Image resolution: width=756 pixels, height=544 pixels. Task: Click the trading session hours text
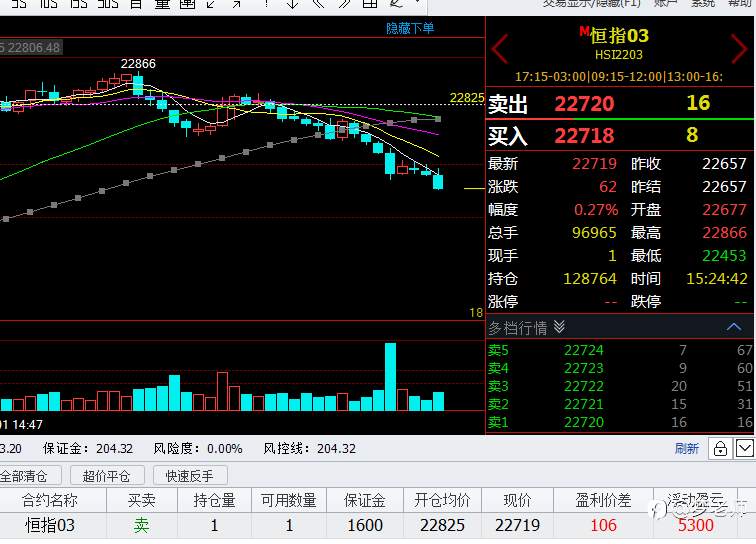tap(619, 77)
